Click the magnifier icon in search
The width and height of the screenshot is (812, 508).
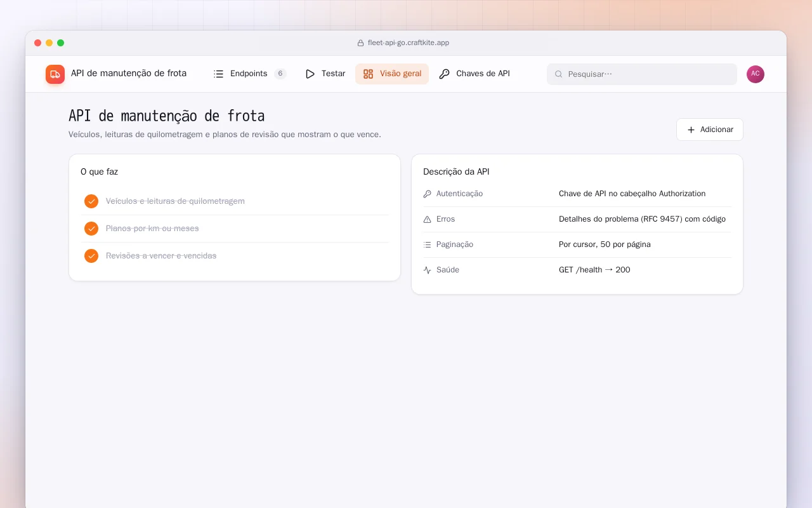tap(559, 74)
